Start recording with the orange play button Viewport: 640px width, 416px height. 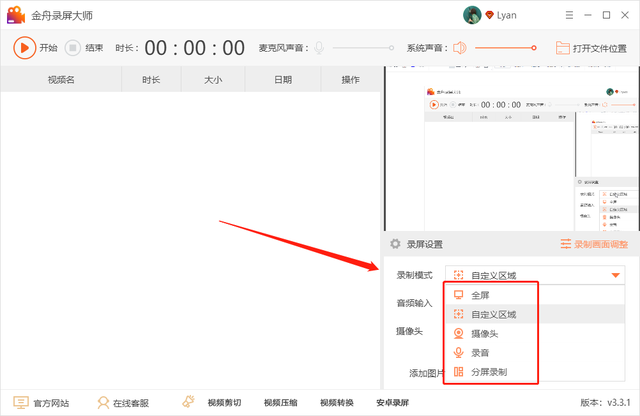coord(24,48)
